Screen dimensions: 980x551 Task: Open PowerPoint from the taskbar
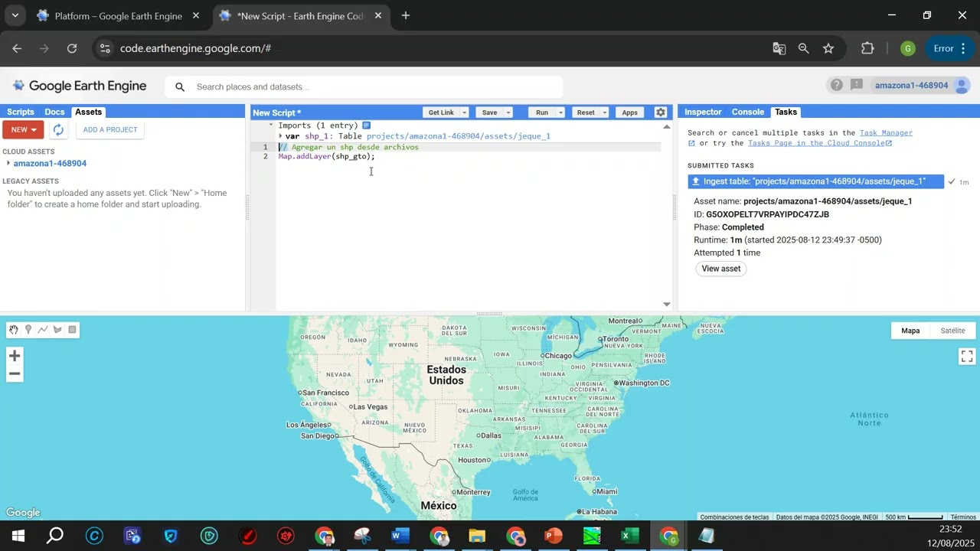553,536
